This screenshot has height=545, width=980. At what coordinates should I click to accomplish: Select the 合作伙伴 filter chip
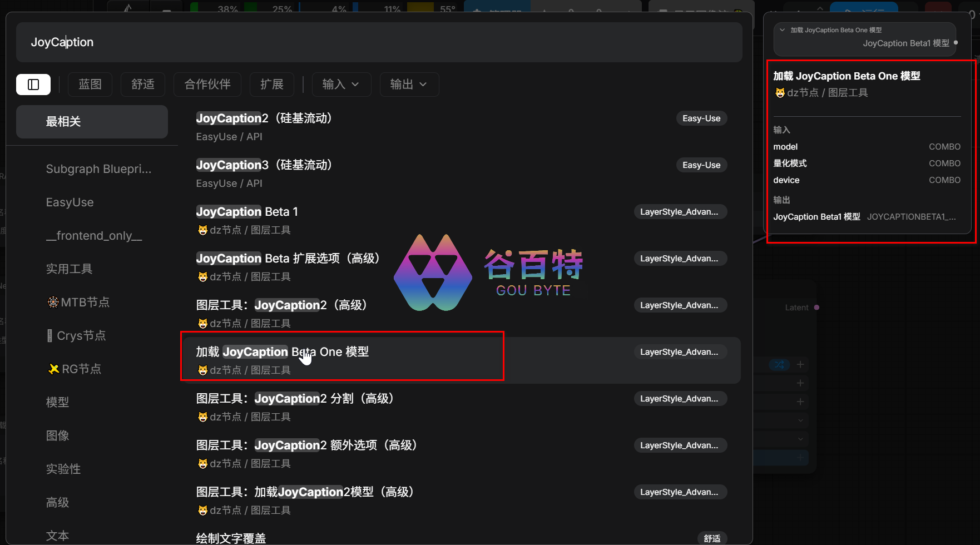[x=207, y=85]
